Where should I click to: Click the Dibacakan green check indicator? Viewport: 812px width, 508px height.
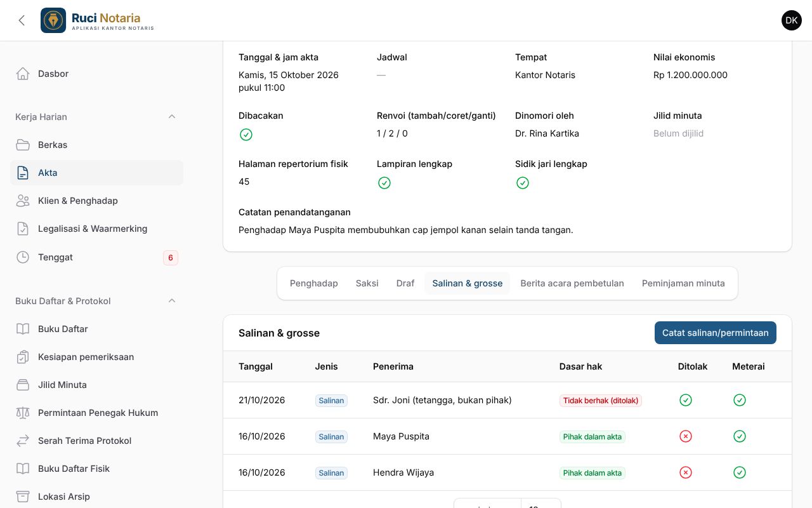246,135
